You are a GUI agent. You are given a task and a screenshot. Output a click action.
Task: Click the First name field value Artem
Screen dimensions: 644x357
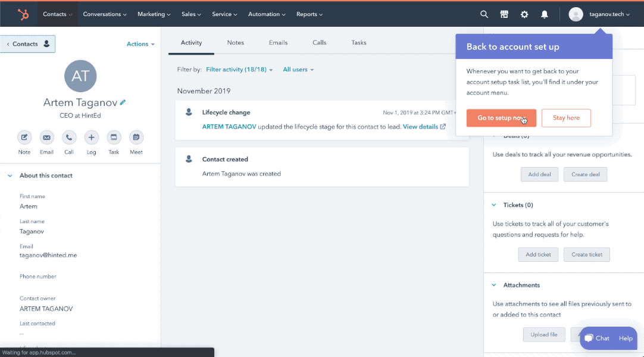[x=29, y=206]
